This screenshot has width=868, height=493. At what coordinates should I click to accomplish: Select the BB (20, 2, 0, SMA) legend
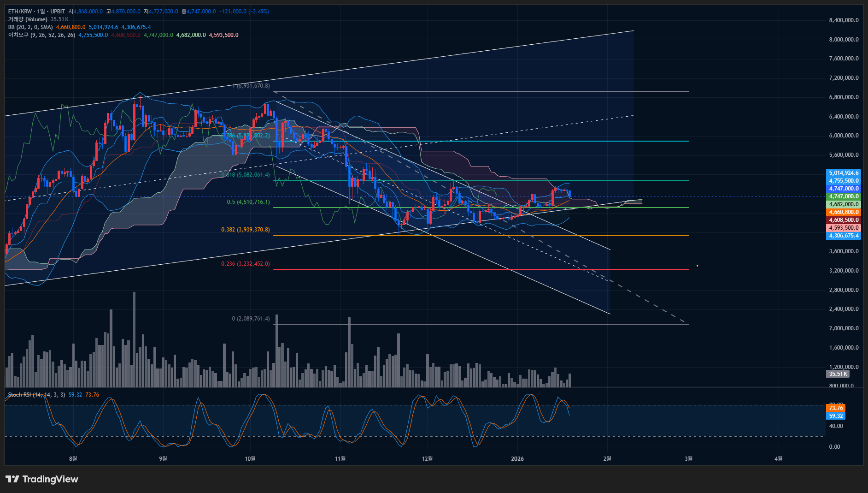pyautogui.click(x=30, y=27)
